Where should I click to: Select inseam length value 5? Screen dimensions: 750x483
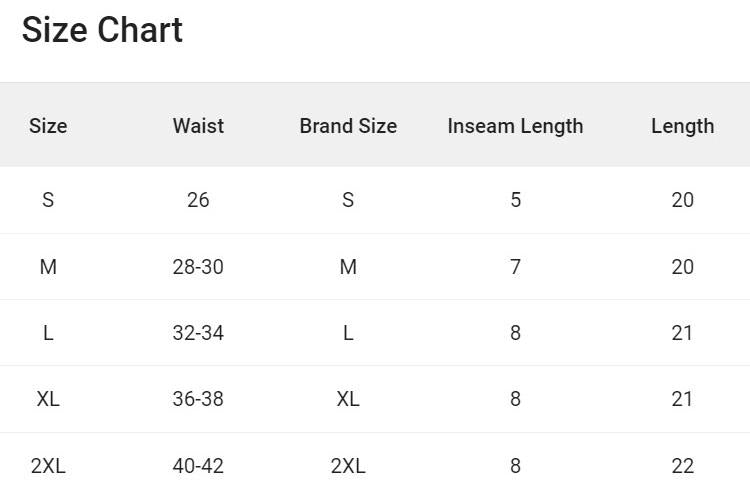coord(515,200)
